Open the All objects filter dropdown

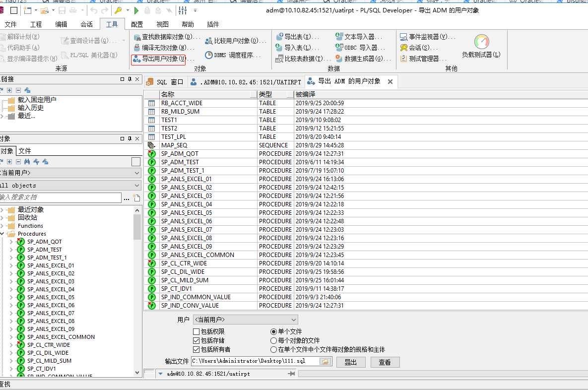click(70, 186)
